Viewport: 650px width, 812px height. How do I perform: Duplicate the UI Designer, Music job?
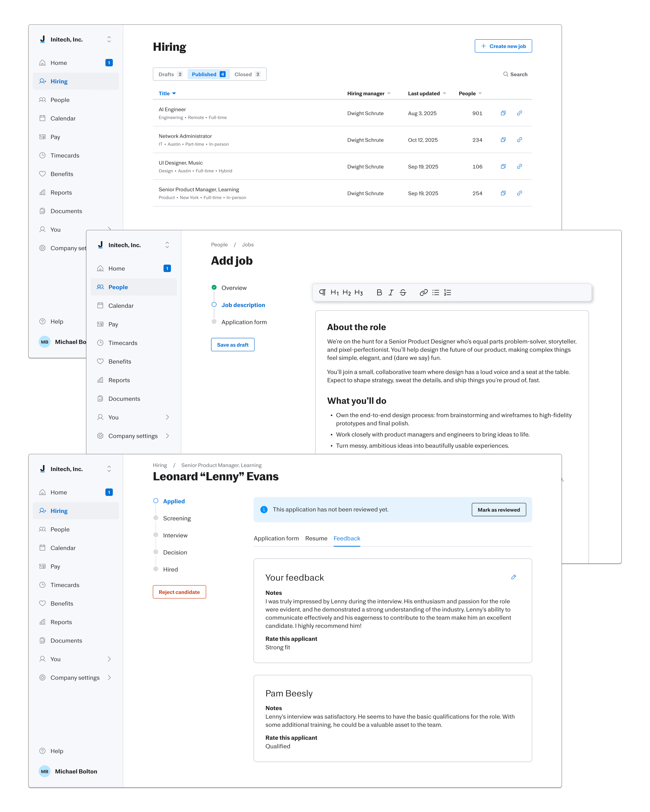click(x=503, y=166)
